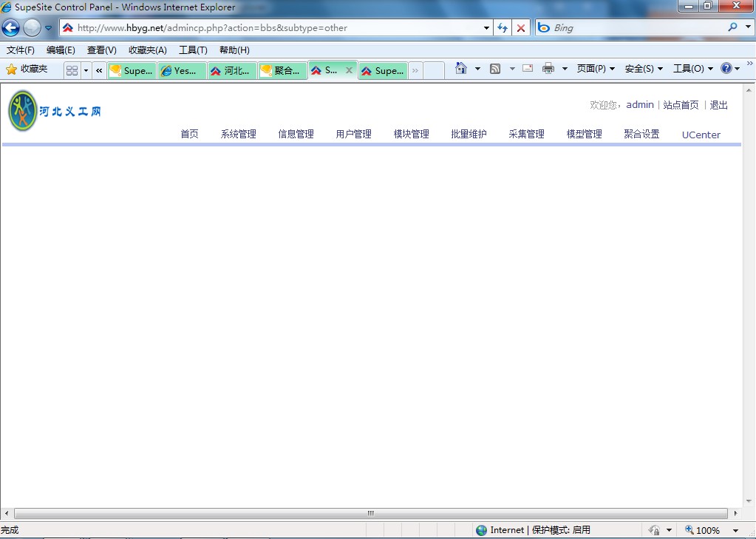Go to 首页 in admin navigation
The width and height of the screenshot is (756, 539).
coord(189,134)
